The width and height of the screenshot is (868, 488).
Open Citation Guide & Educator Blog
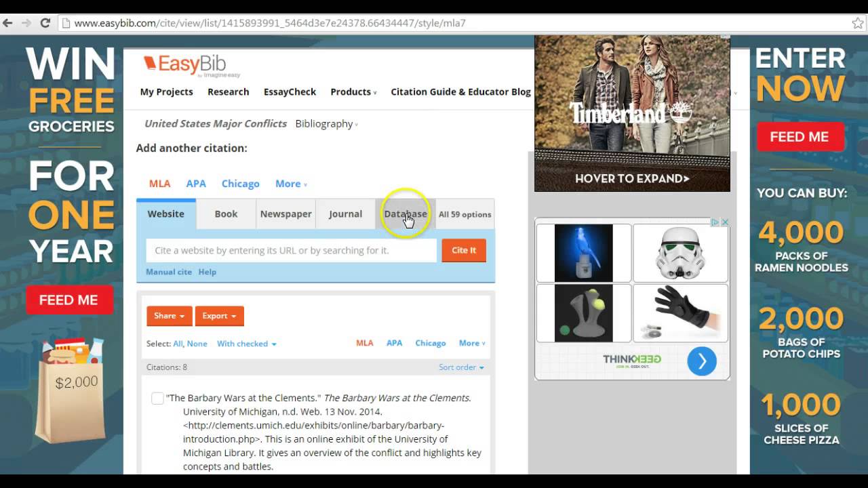[x=461, y=91]
